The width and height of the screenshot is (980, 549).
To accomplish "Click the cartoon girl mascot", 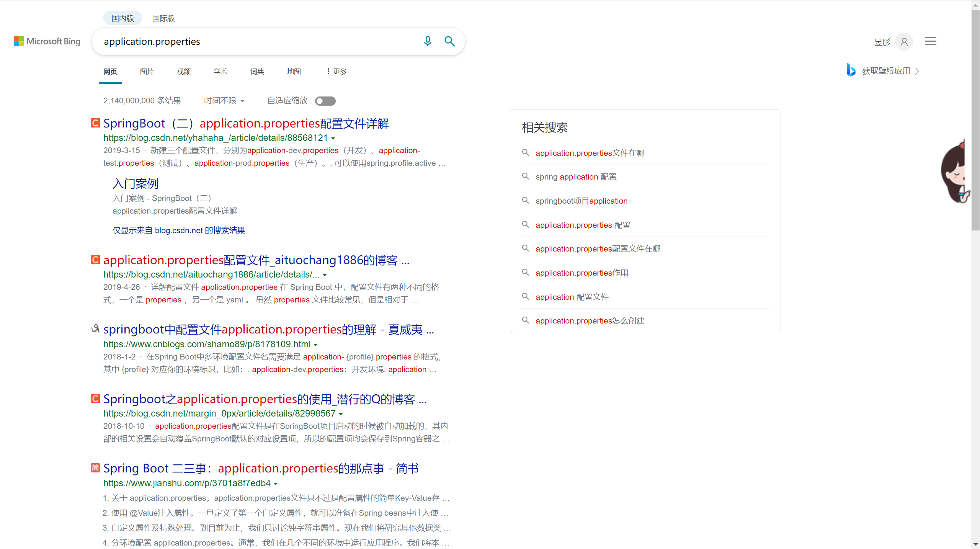I will (955, 172).
